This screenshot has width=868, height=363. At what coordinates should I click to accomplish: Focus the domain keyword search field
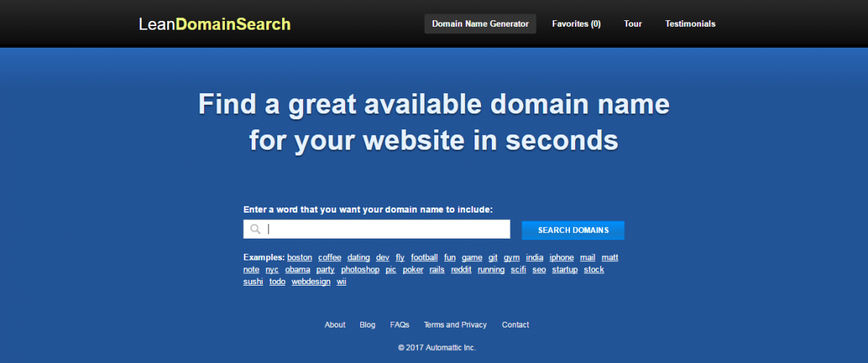[x=377, y=229]
